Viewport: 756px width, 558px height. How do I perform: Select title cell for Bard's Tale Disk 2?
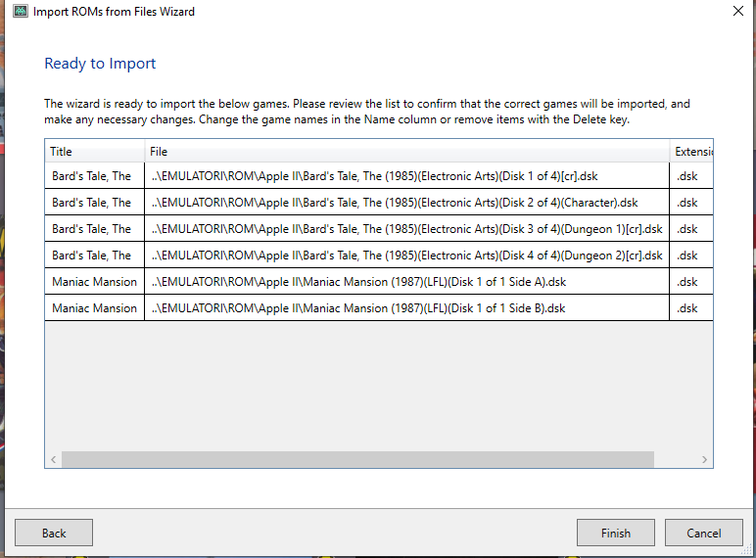coord(94,203)
